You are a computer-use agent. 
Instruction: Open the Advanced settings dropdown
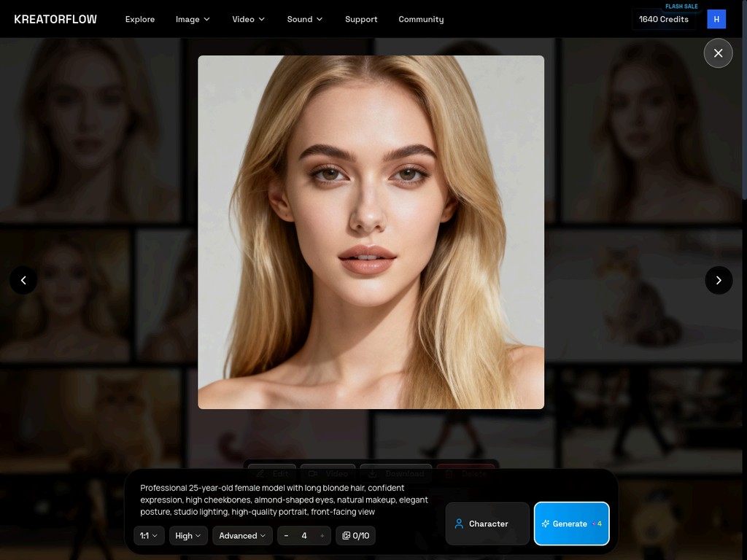[242, 535]
